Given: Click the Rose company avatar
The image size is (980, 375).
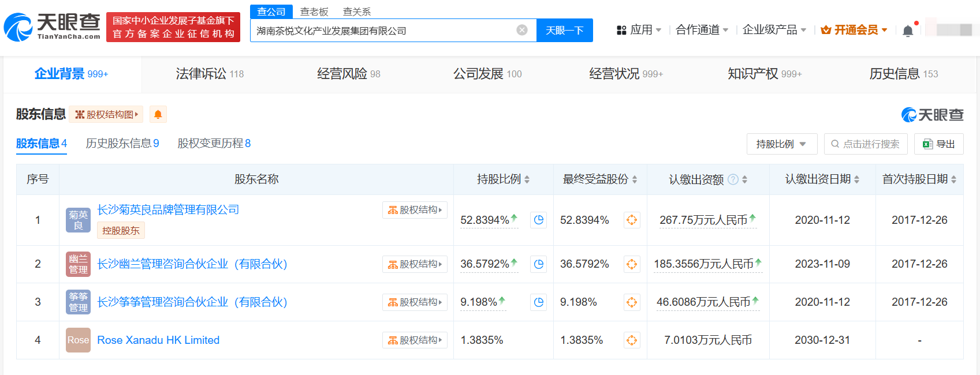Looking at the screenshot, I should coord(78,340).
